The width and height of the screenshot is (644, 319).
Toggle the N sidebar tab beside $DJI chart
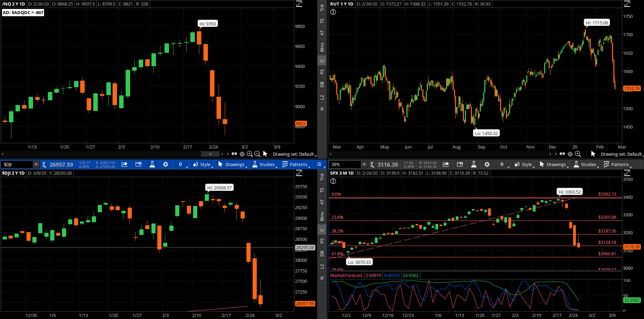click(322, 278)
